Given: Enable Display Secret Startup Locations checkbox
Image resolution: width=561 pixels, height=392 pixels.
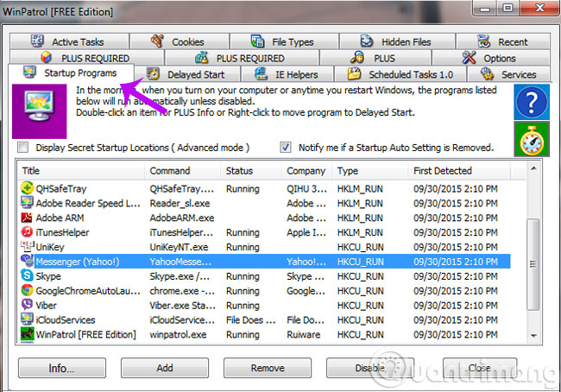Looking at the screenshot, I should 23,147.
